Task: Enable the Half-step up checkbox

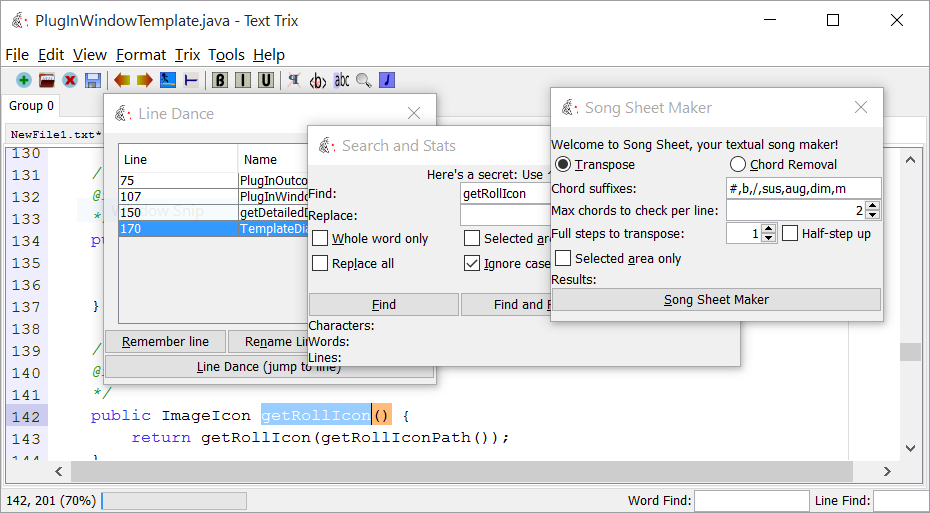Action: click(790, 234)
